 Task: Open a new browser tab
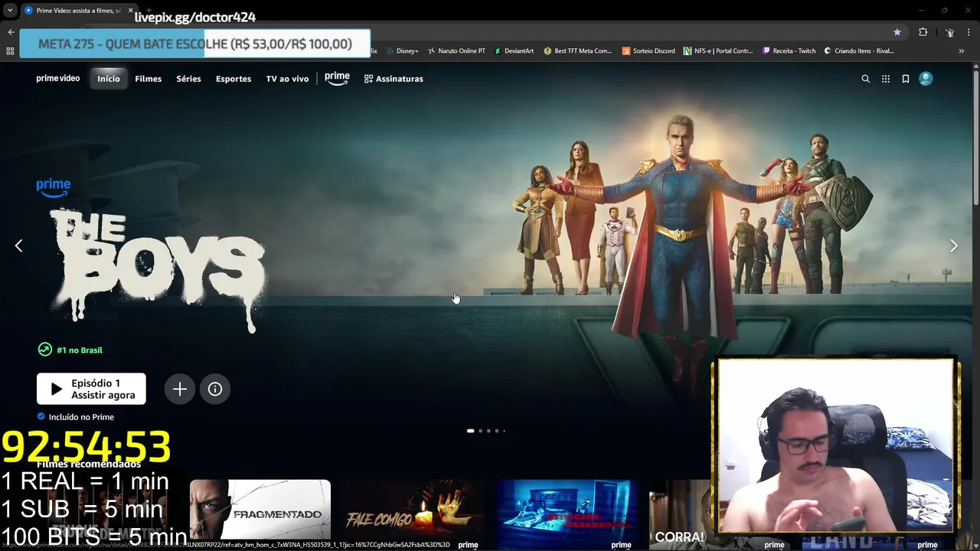point(149,11)
